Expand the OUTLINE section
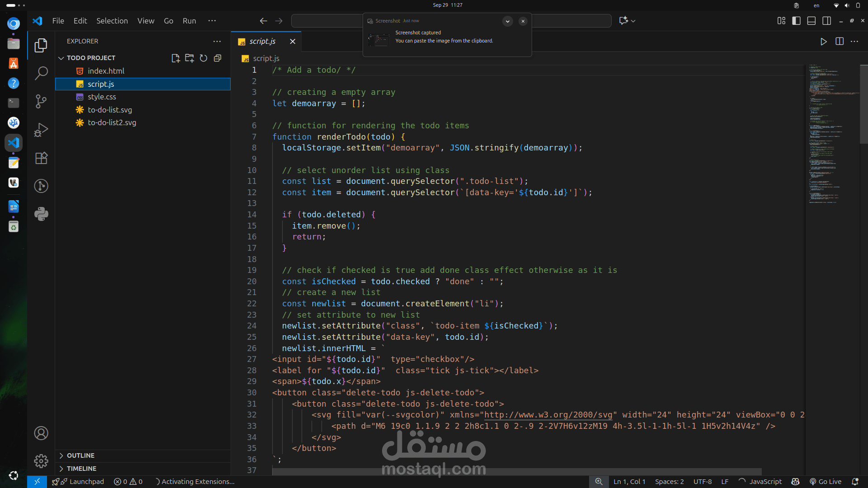Image resolution: width=868 pixels, height=488 pixels. pos(80,455)
